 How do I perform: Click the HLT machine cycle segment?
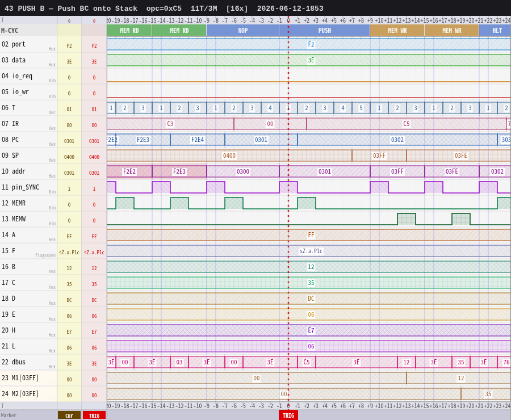point(495,31)
